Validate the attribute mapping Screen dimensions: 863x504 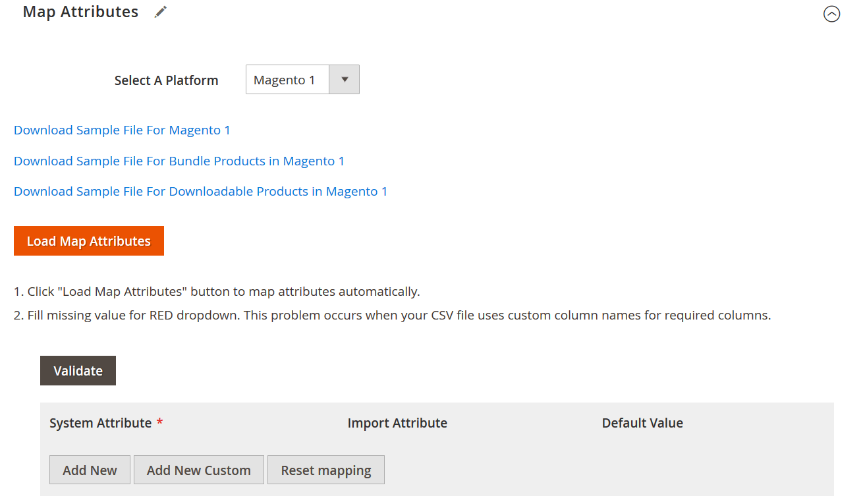tap(78, 370)
